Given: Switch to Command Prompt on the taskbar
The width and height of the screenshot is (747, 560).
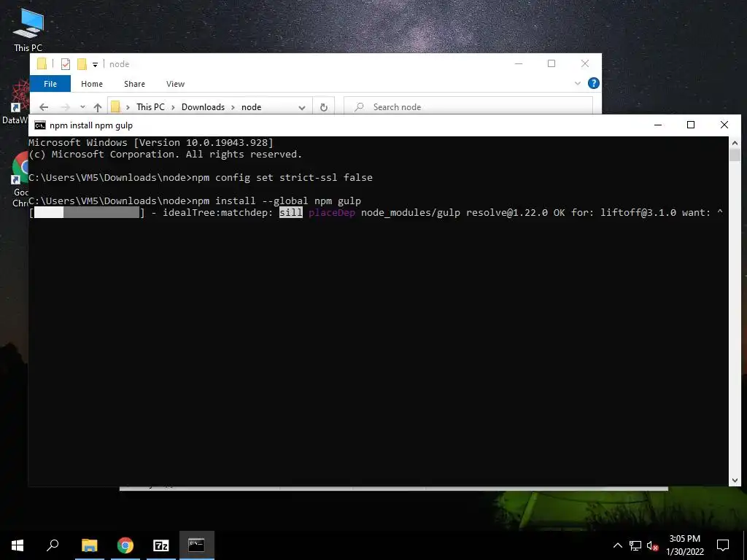Looking at the screenshot, I should click(x=196, y=545).
